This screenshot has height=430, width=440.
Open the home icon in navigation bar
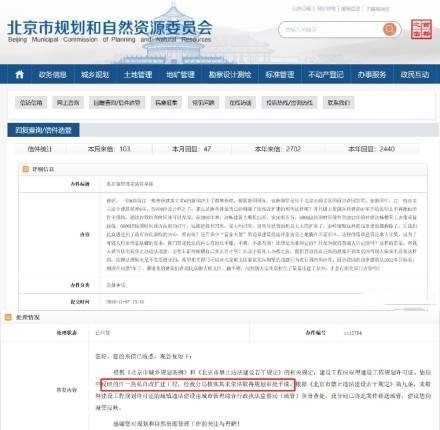[20, 74]
